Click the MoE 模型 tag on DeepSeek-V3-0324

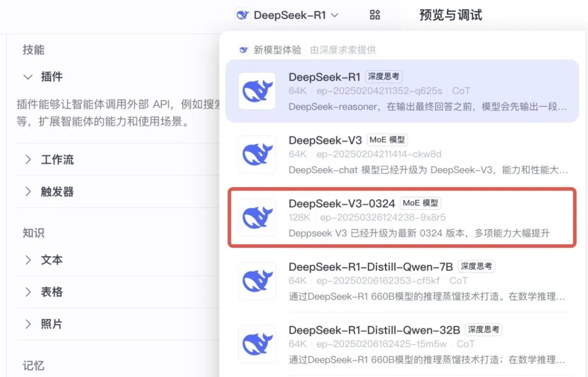(x=420, y=203)
